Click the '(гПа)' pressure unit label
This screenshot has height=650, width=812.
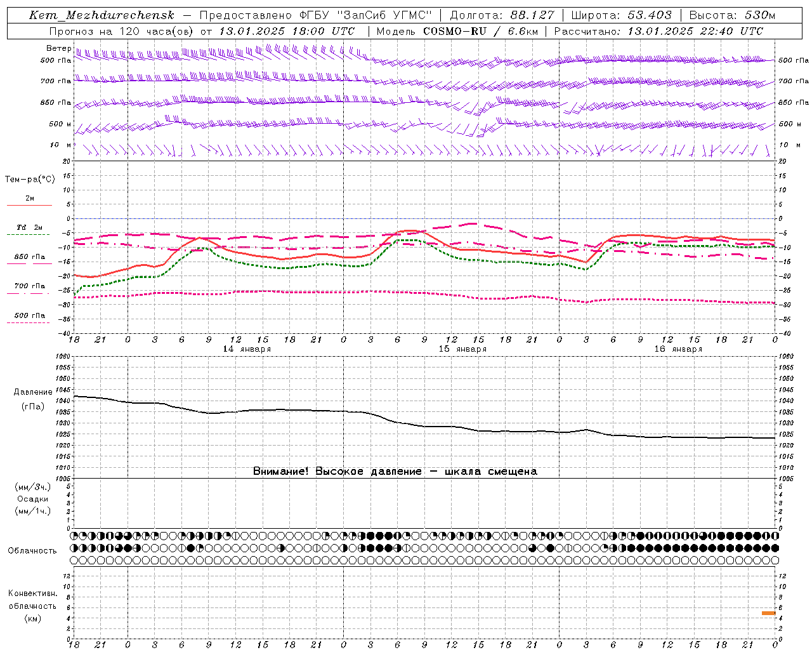coord(33,407)
